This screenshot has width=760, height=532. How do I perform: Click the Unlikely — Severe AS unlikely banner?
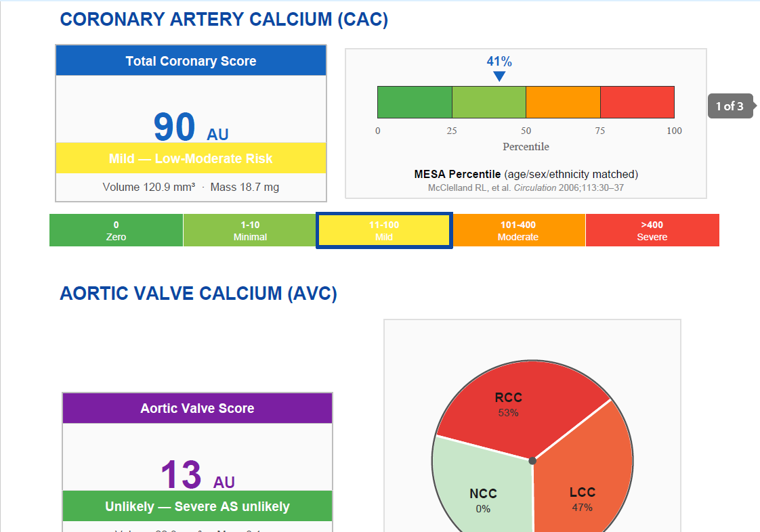[197, 506]
